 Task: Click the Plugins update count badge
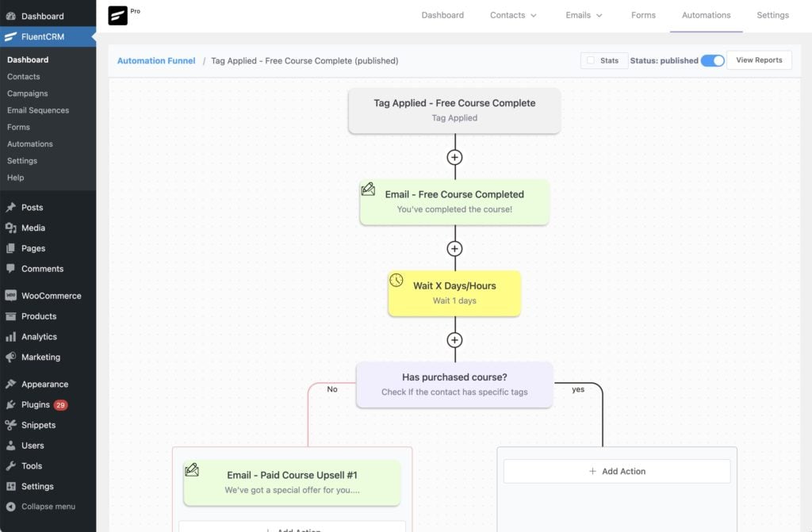pyautogui.click(x=60, y=405)
